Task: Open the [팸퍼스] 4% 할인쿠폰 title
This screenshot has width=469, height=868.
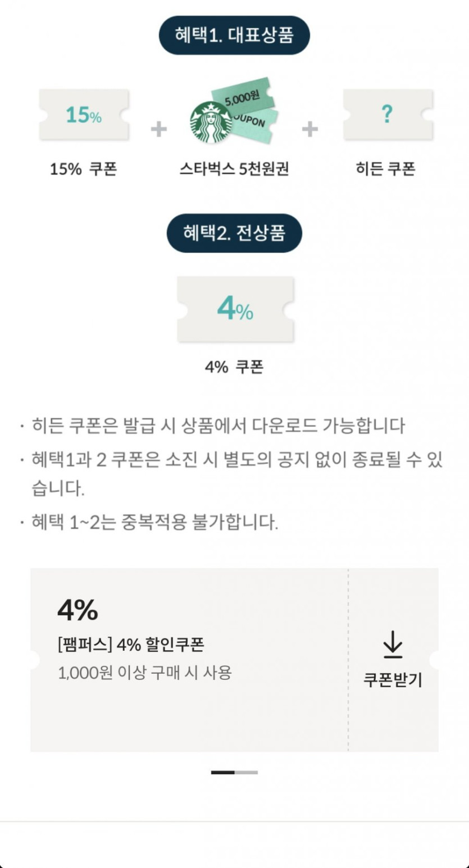Action: click(131, 645)
